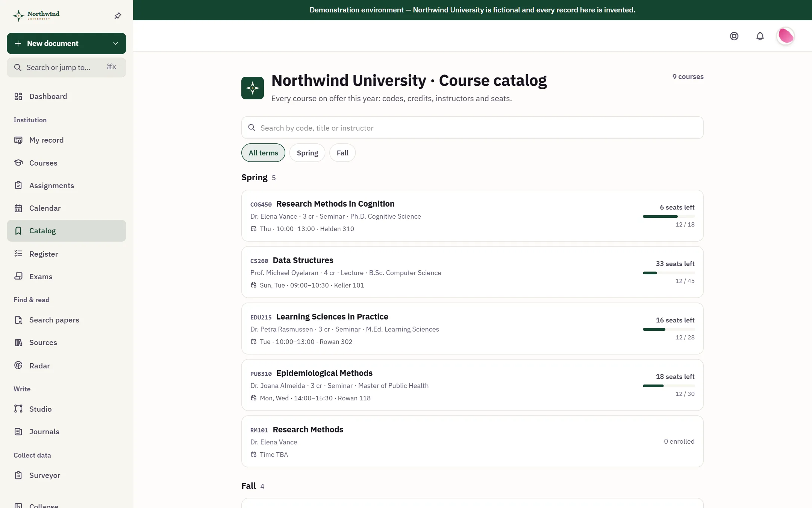Filter courses by Spring term
The image size is (812, 508).
coord(308,153)
